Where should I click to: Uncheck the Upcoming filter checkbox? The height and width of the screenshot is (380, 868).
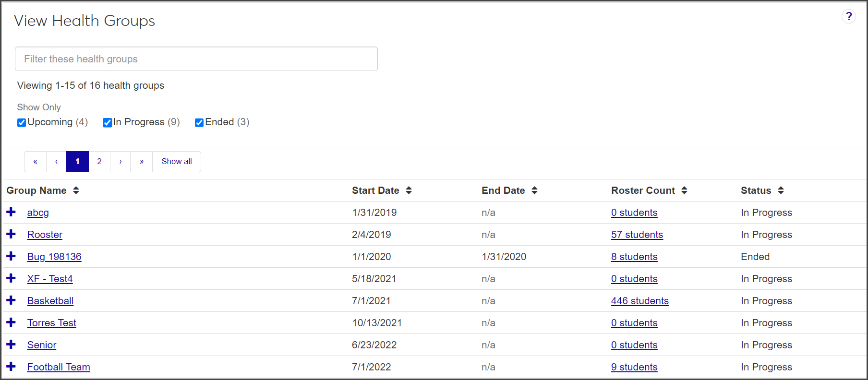coord(22,123)
